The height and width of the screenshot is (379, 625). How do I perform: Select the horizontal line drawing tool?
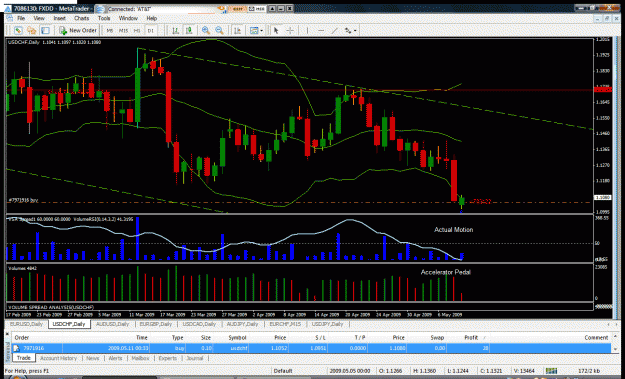[321, 30]
